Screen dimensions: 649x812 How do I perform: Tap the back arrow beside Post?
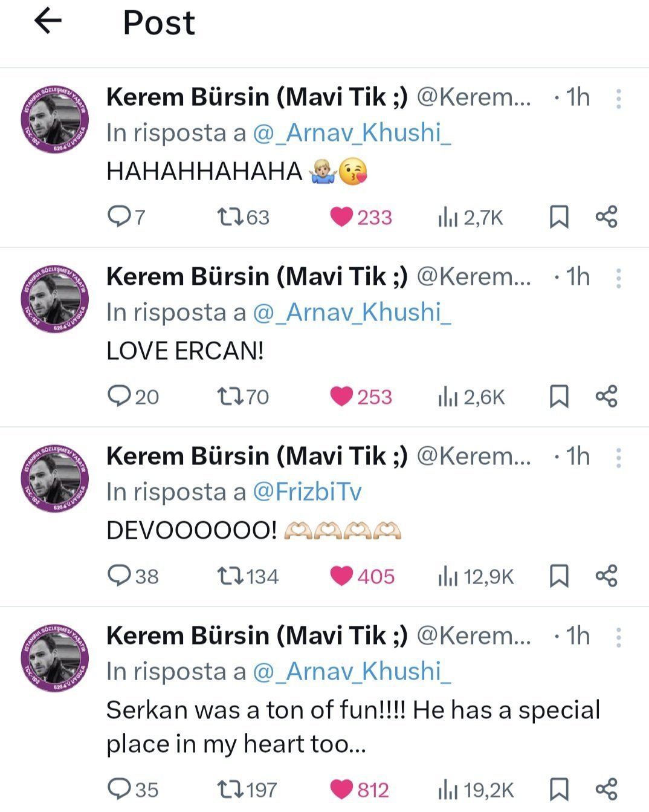tap(48, 22)
